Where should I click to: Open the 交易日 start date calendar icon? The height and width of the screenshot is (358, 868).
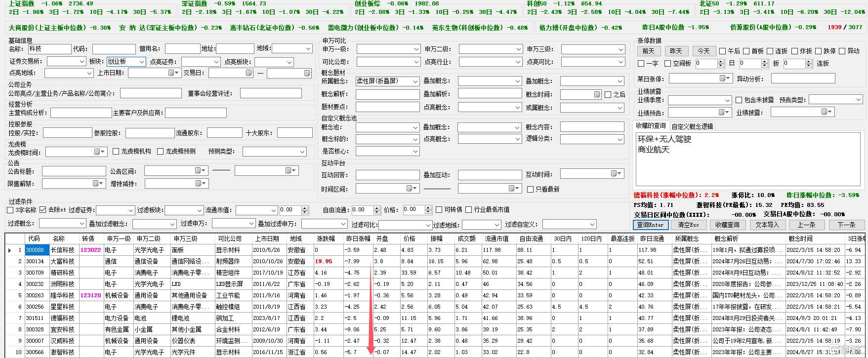click(x=249, y=73)
